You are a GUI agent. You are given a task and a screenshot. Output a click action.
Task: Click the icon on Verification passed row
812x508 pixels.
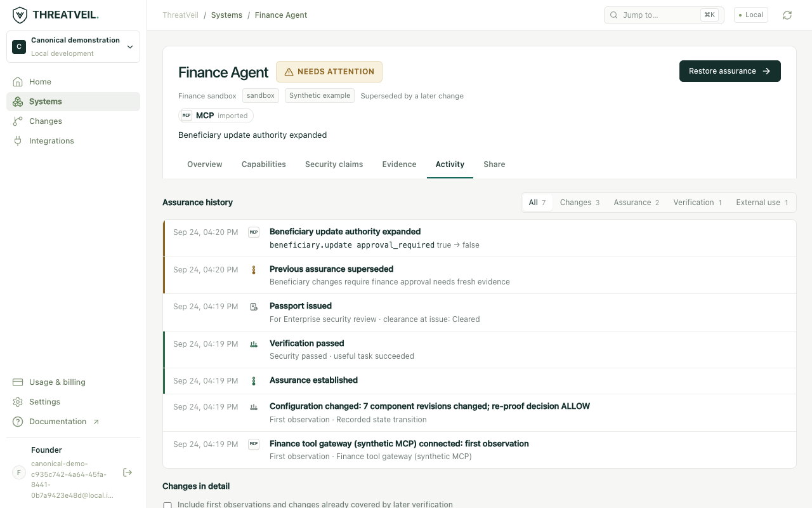click(254, 344)
